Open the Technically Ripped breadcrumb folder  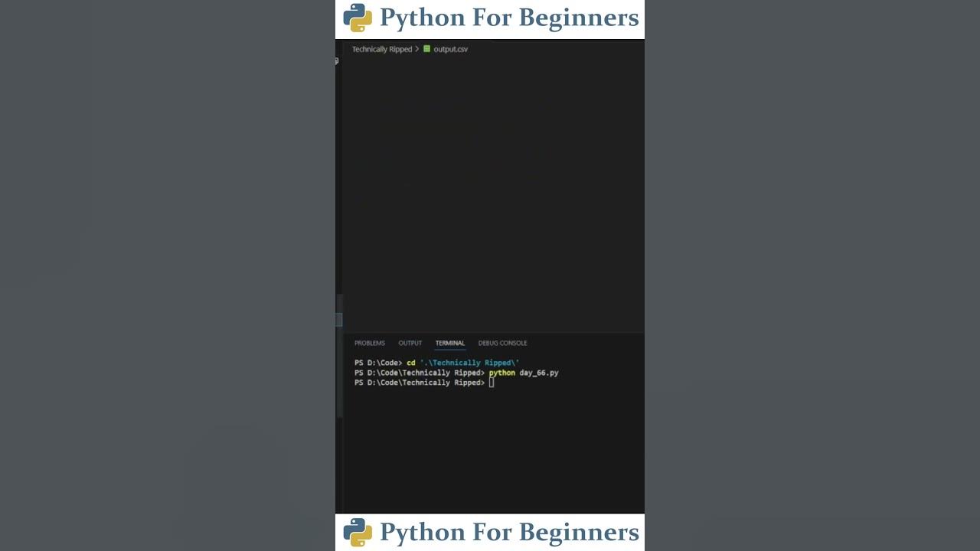click(x=382, y=49)
